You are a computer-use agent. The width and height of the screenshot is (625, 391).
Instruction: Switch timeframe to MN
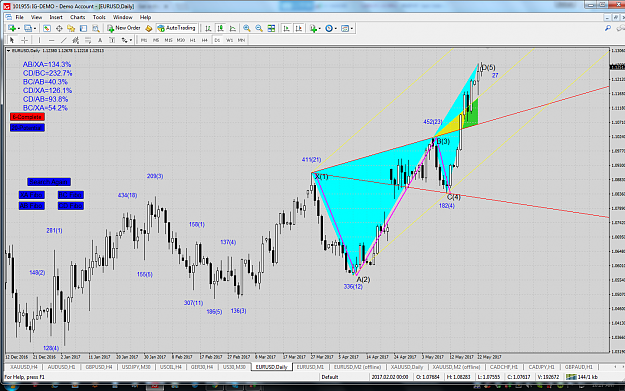(241, 40)
